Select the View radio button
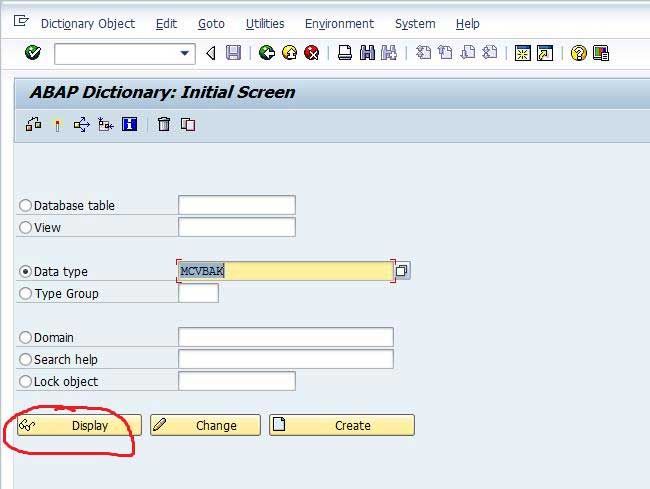This screenshot has width=650, height=489. tap(25, 227)
